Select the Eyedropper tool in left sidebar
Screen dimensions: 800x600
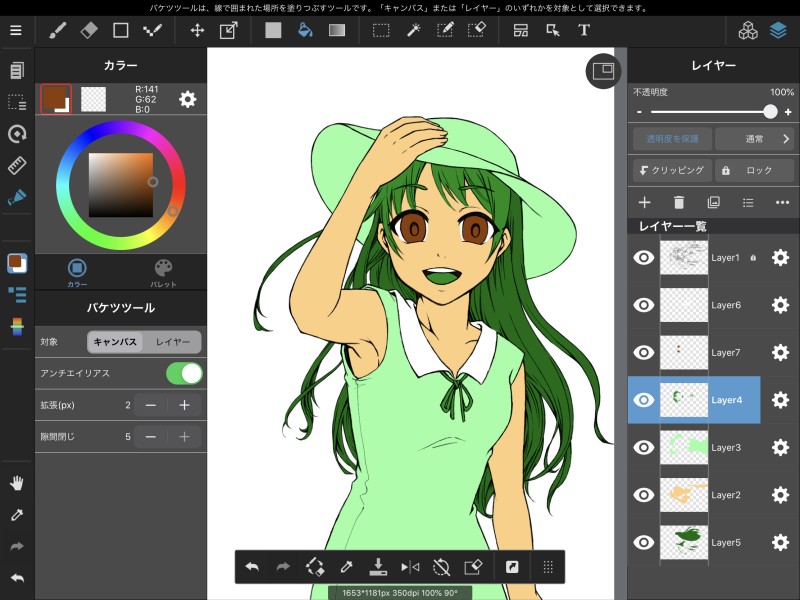[x=16, y=515]
